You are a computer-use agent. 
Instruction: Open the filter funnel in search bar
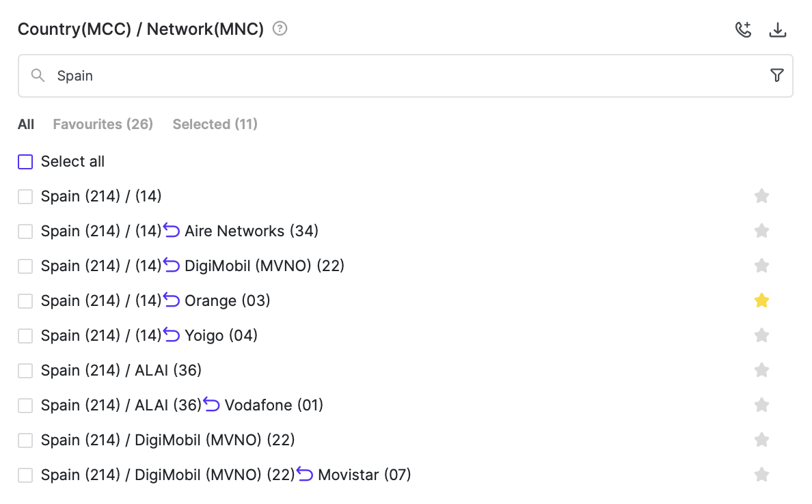coord(776,76)
